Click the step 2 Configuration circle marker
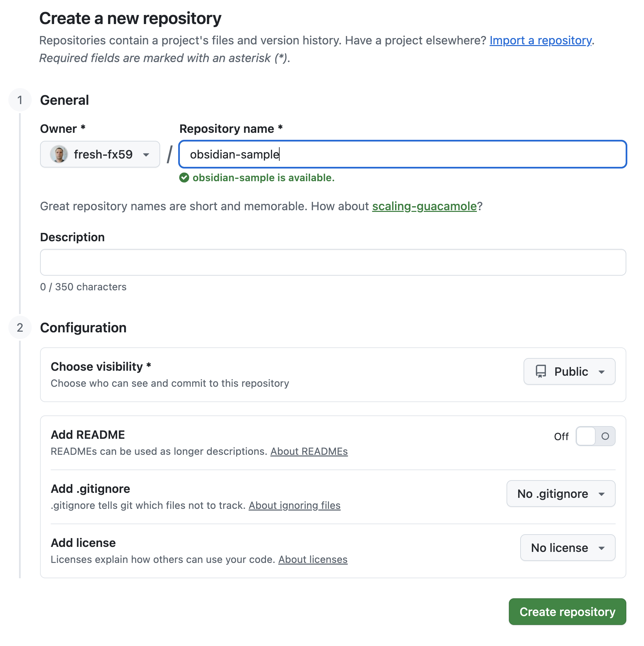This screenshot has height=646, width=644. pyautogui.click(x=20, y=328)
